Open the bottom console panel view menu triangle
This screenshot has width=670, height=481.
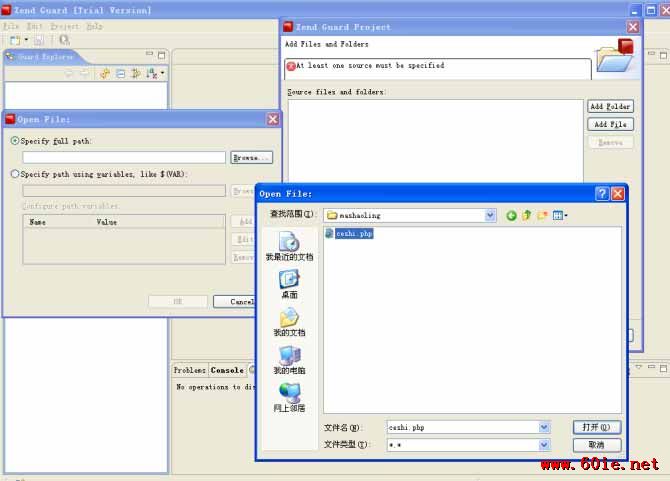coord(639,367)
